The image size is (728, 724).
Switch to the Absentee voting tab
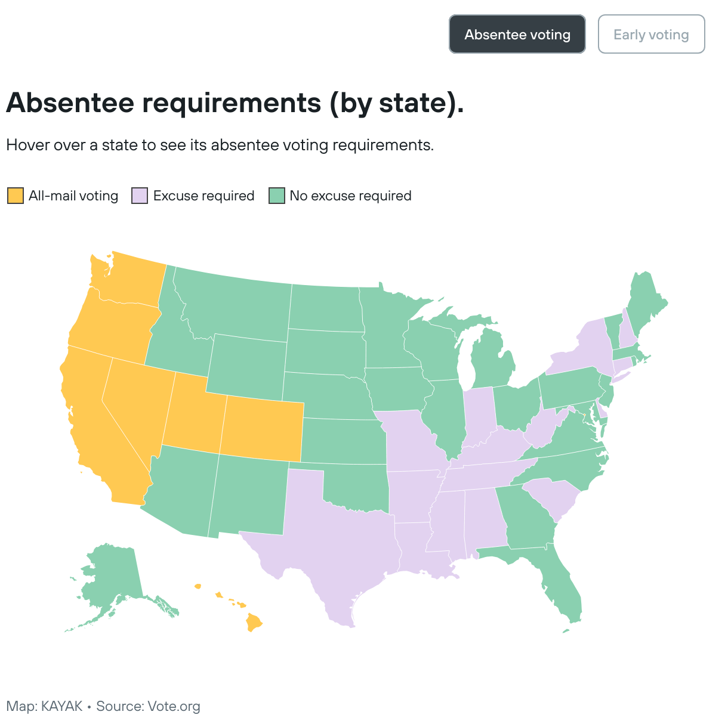pyautogui.click(x=517, y=35)
